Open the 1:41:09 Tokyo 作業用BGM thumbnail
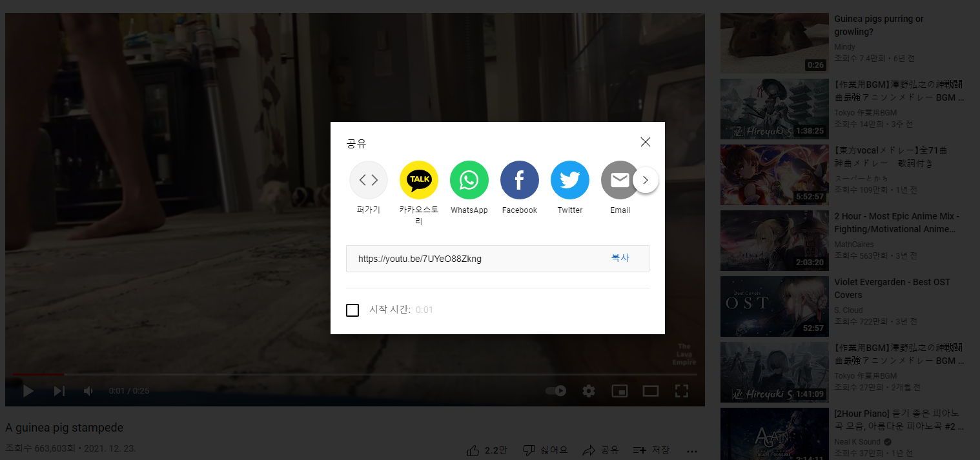 click(774, 372)
